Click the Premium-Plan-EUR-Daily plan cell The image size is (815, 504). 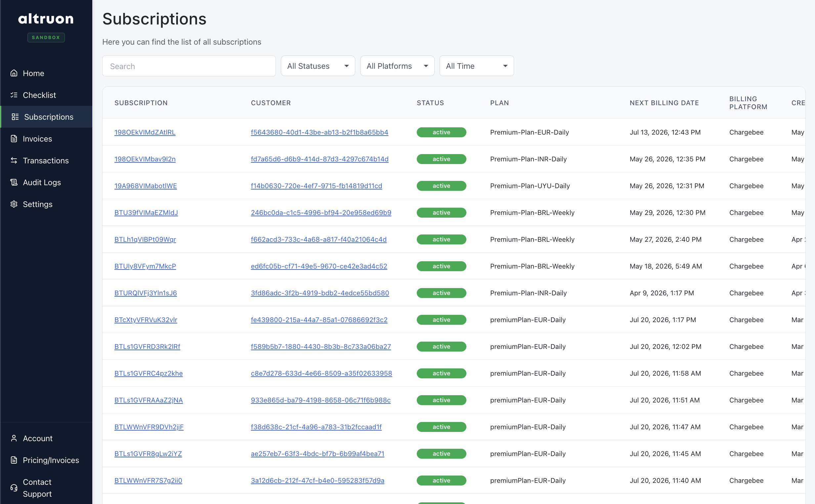point(529,132)
